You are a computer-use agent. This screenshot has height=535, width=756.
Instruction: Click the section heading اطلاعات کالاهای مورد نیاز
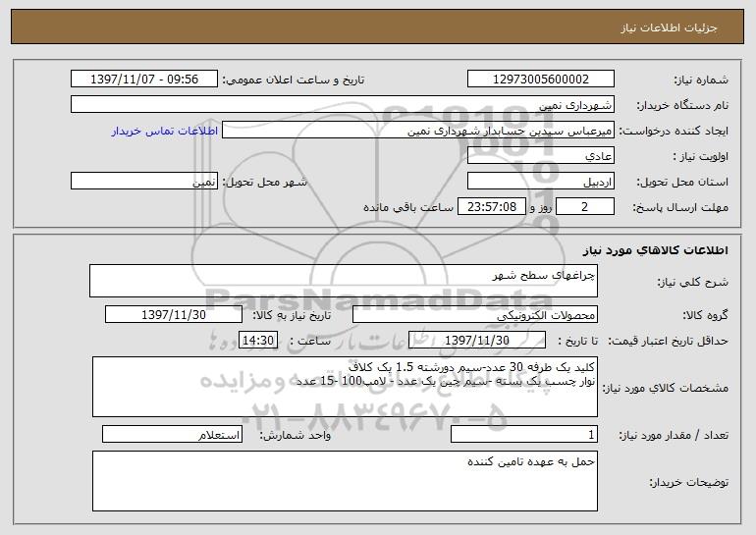(x=655, y=250)
